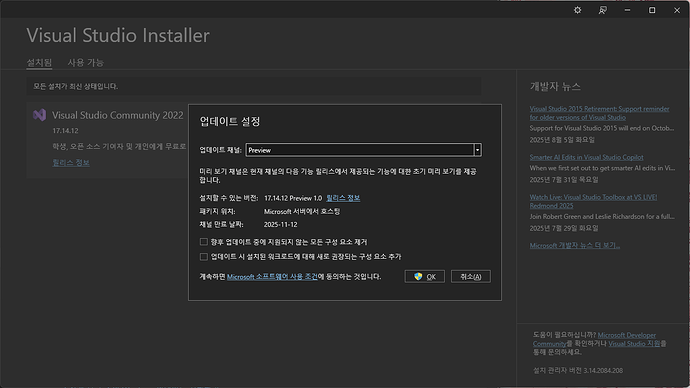Screen dimensions: 690x388
Task: Maximize the Visual Studio Installer window
Action: coord(652,10)
